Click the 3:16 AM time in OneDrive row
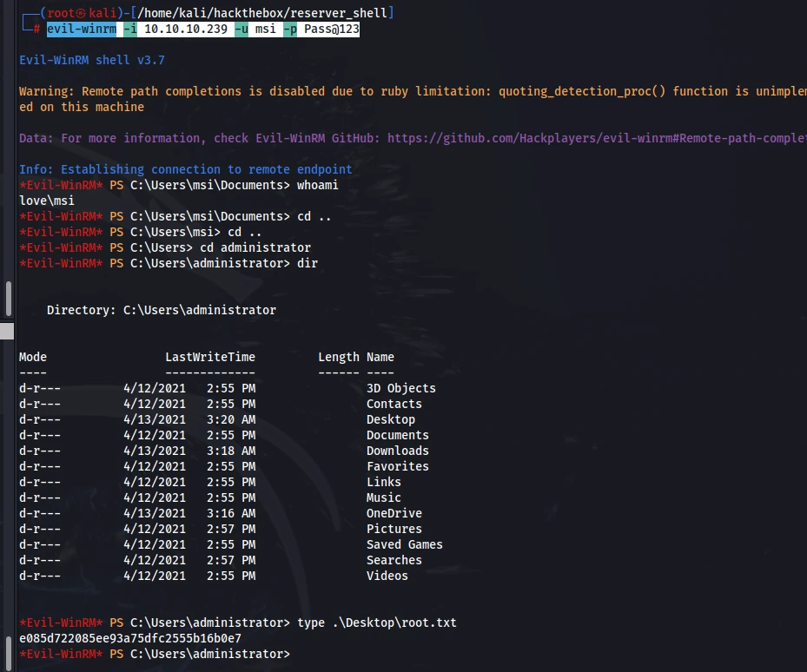Image resolution: width=807 pixels, height=672 pixels. coord(231,513)
